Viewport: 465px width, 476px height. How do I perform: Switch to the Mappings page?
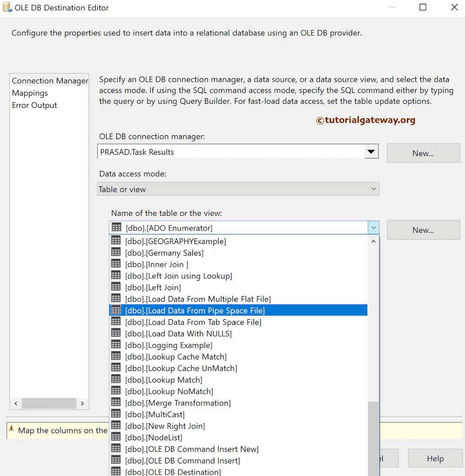[x=30, y=93]
